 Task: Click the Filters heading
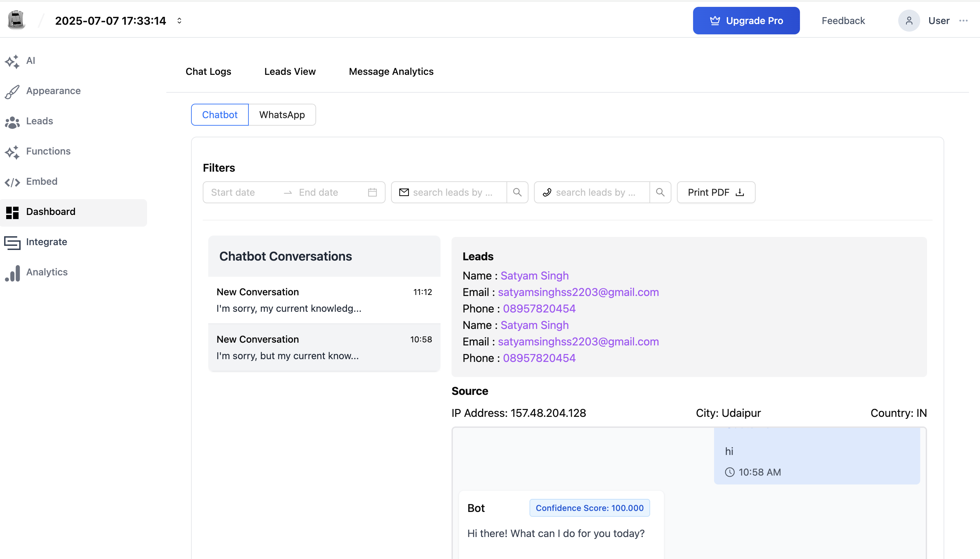point(219,168)
